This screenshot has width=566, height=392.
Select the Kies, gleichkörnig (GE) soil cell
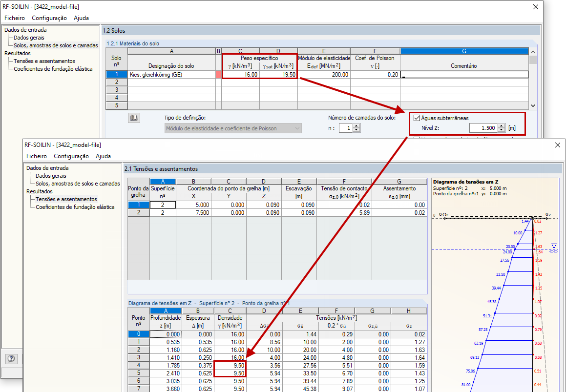point(171,75)
